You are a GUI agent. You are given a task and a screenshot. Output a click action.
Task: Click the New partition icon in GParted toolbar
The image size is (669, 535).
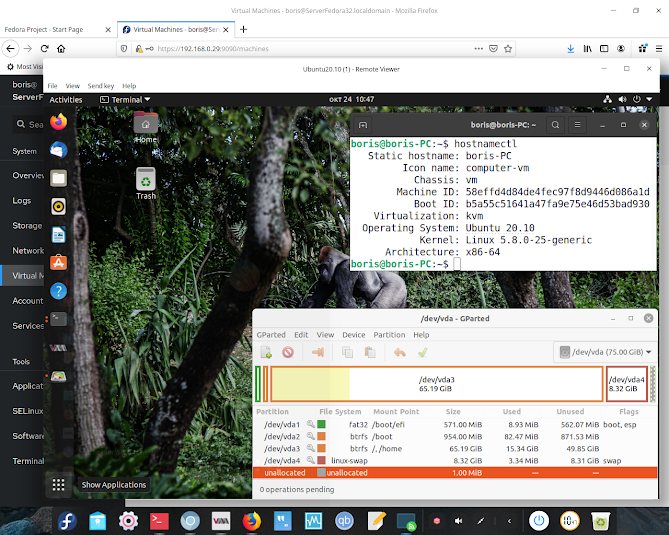[266, 352]
